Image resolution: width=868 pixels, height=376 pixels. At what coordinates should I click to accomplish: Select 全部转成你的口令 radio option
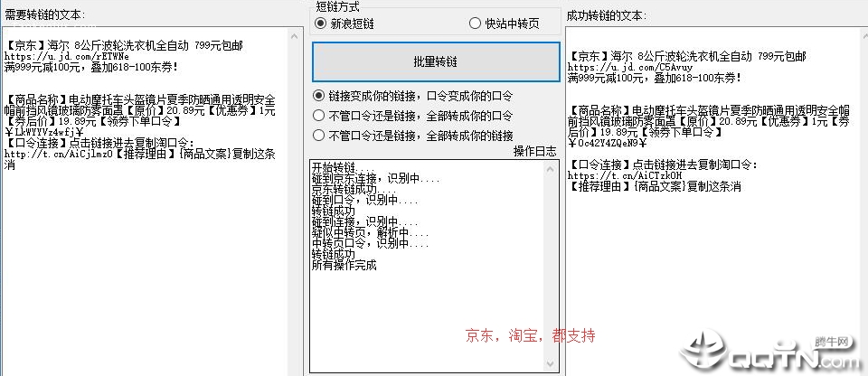412,116
